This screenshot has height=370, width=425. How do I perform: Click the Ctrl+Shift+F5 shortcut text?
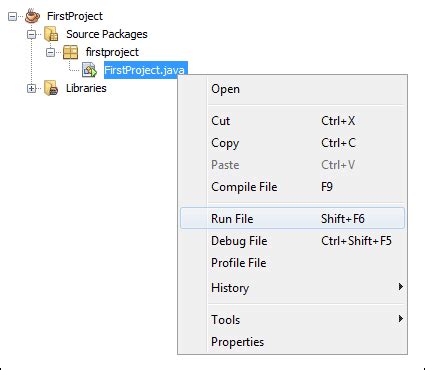[x=356, y=241]
